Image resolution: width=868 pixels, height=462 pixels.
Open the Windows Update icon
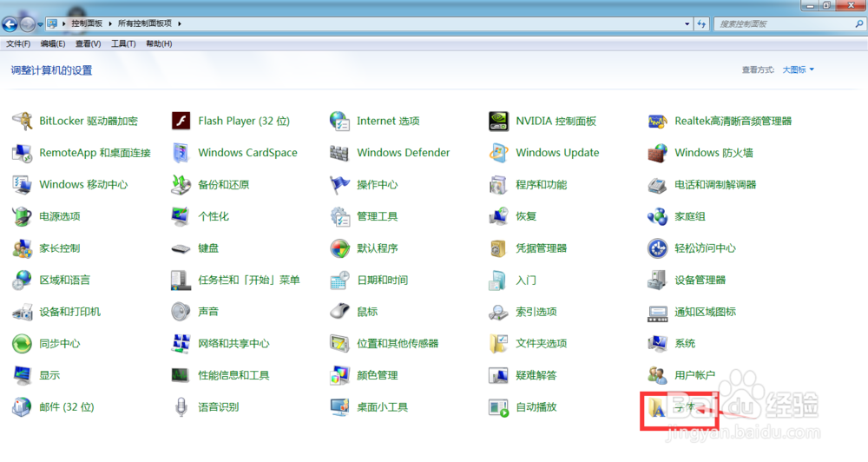499,153
